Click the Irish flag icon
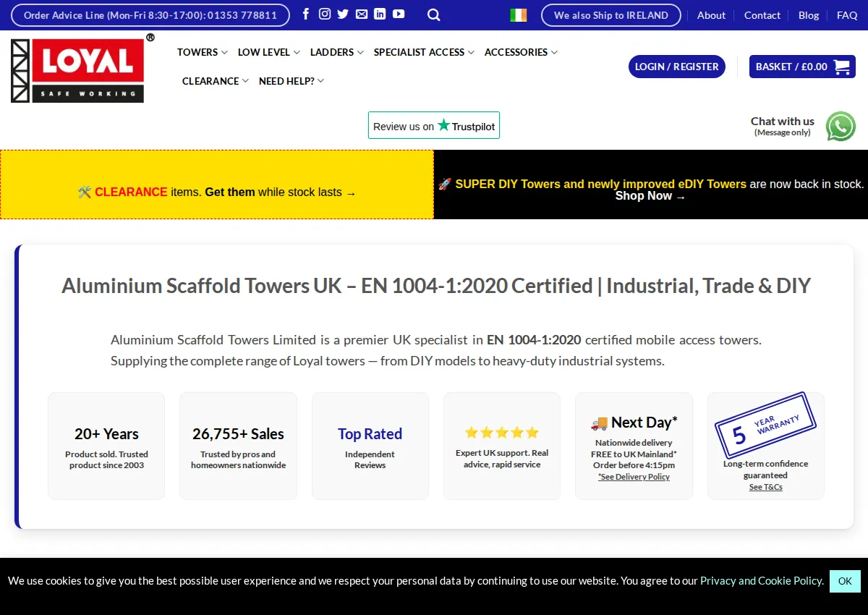This screenshot has width=868, height=615. [x=519, y=15]
